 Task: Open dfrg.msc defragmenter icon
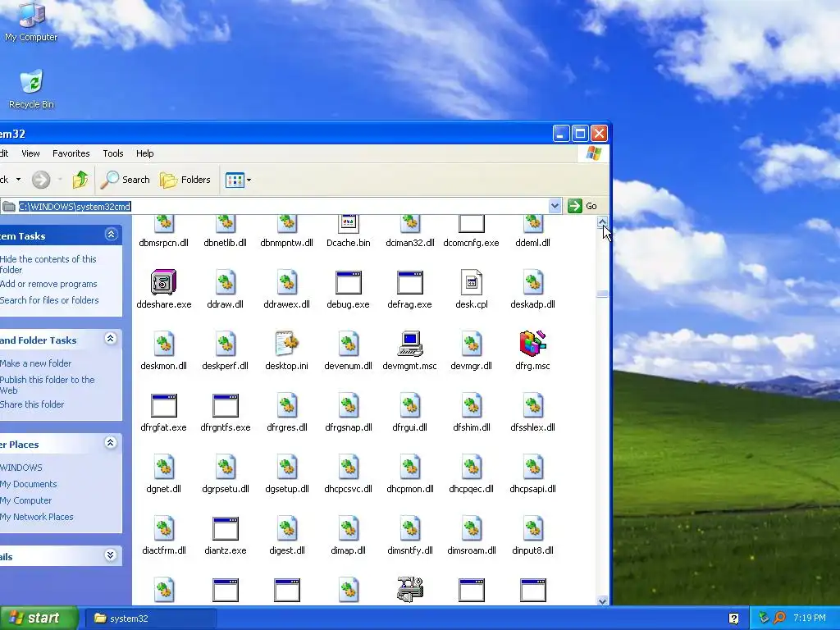point(532,344)
